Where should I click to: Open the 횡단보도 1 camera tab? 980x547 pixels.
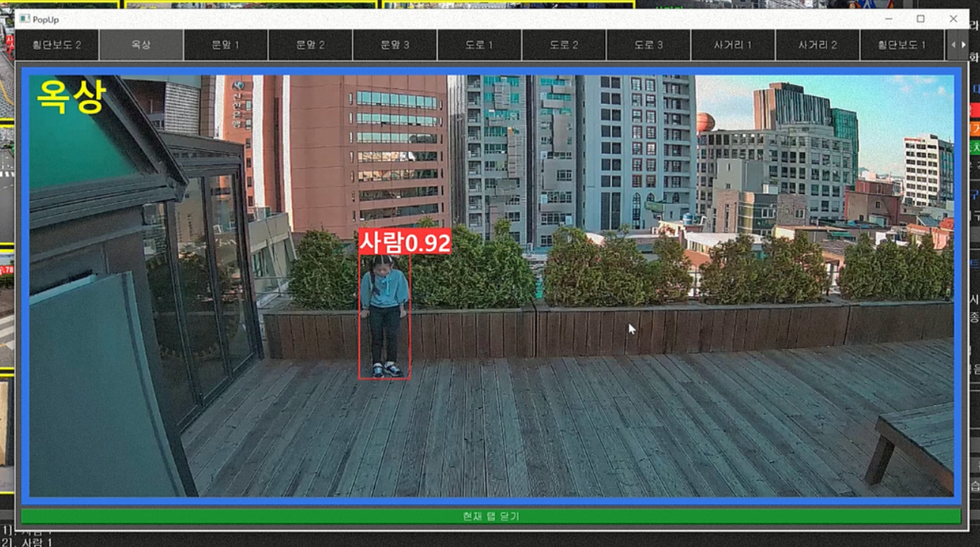pyautogui.click(x=902, y=44)
